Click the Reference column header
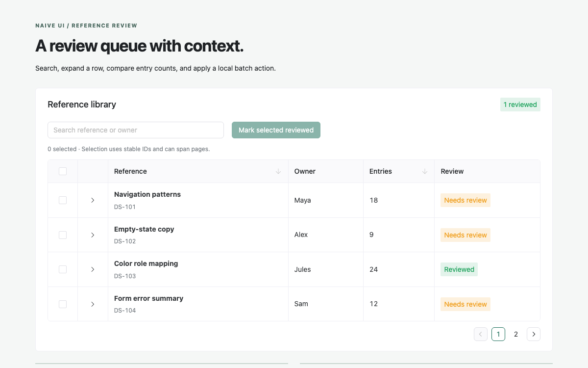 (x=198, y=171)
